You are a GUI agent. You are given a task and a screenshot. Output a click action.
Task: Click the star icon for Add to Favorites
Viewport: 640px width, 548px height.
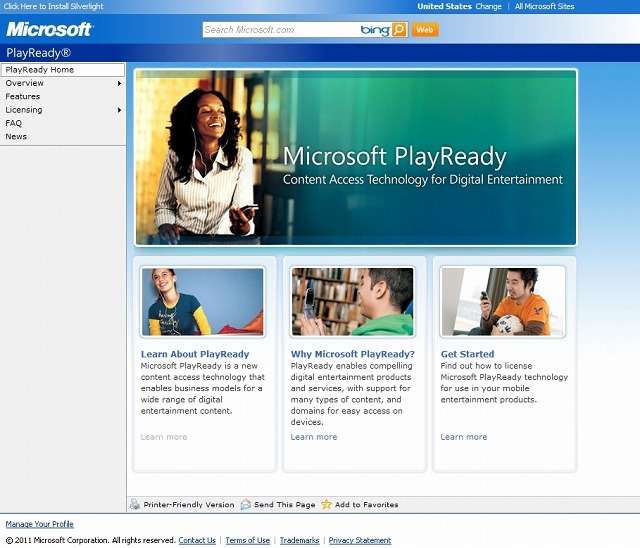coord(326,504)
